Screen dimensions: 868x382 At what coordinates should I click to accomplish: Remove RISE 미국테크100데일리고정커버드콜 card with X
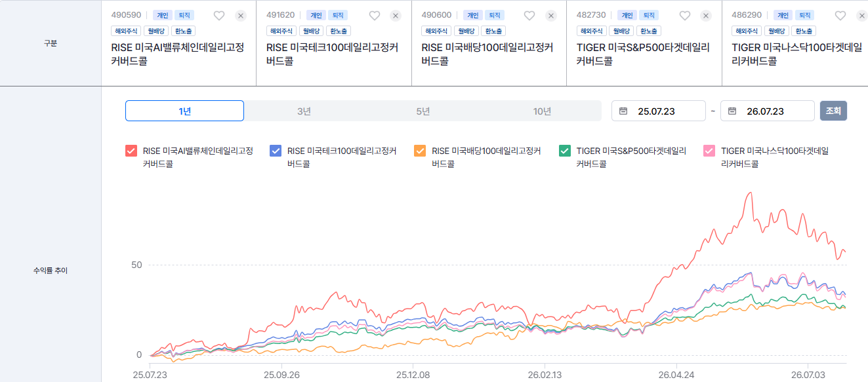pos(396,16)
